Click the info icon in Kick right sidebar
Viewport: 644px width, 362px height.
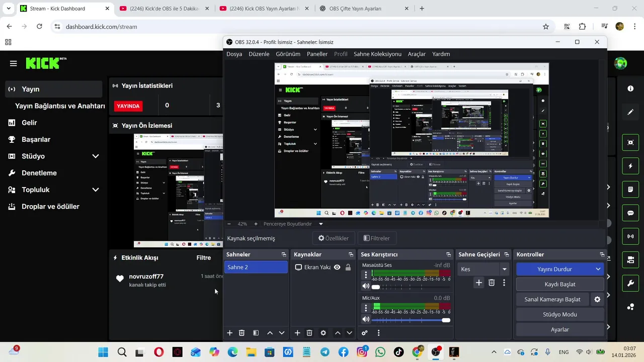click(x=630, y=88)
